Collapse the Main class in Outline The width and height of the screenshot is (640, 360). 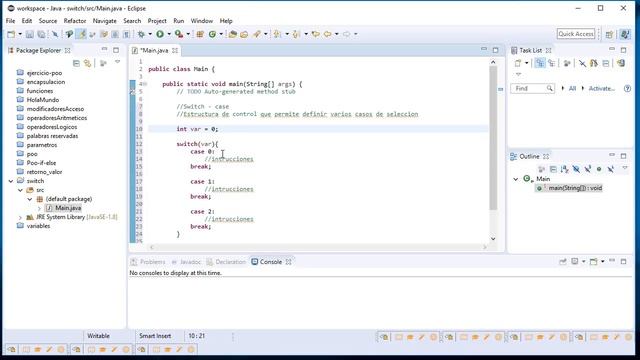(516, 179)
